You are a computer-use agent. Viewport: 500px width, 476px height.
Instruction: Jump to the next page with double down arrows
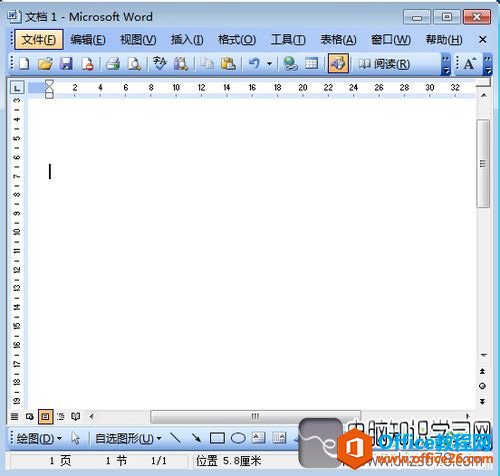[482, 401]
